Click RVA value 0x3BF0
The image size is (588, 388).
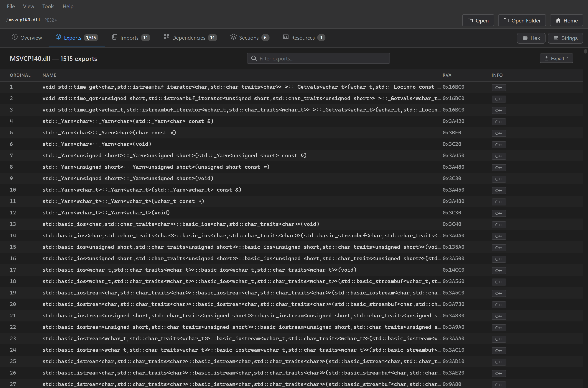(x=452, y=133)
